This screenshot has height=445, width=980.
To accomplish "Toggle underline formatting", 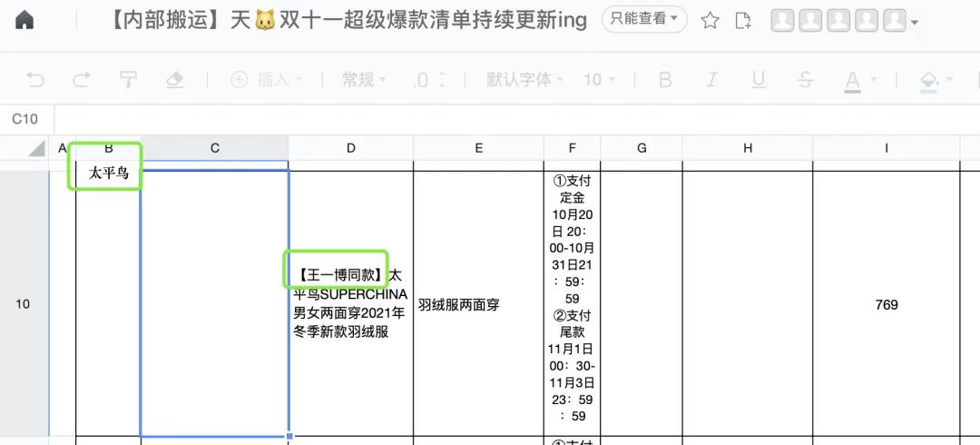I will (x=758, y=80).
